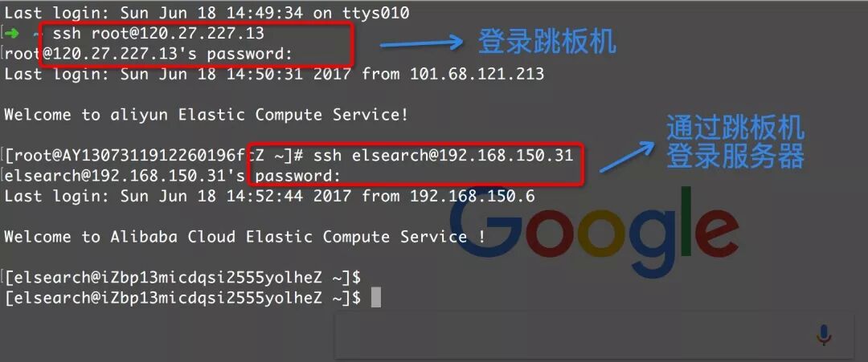
Task: Click the ssh root@120.27.227.13 command
Action: point(158,33)
